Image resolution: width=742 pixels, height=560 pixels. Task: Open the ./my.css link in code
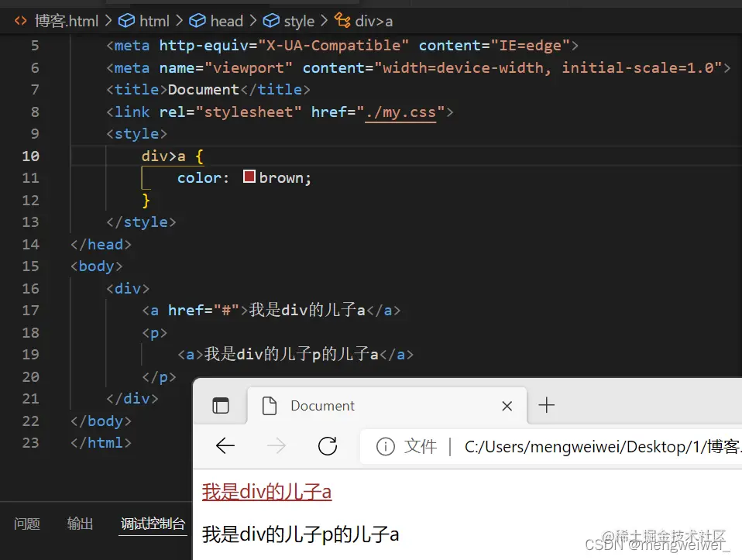pos(401,112)
